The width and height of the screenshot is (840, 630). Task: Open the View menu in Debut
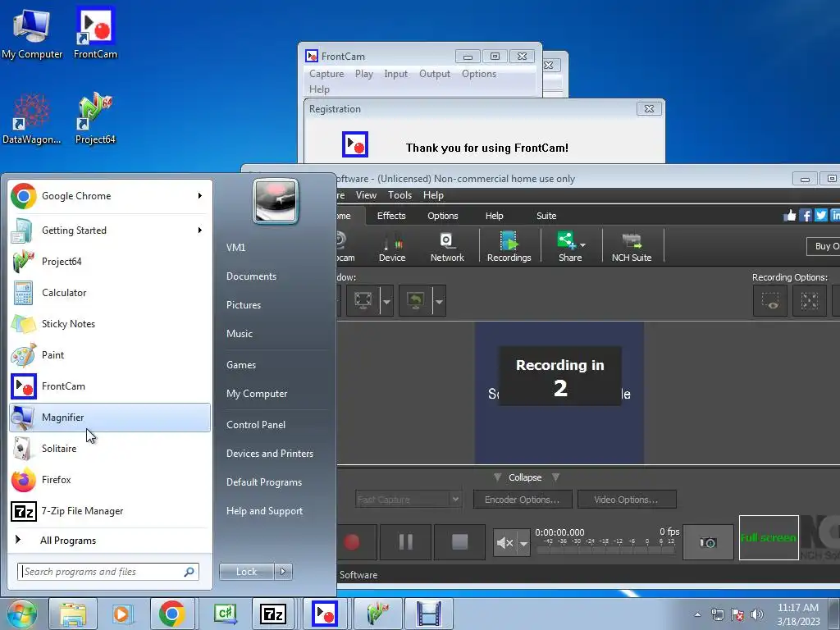(x=366, y=195)
